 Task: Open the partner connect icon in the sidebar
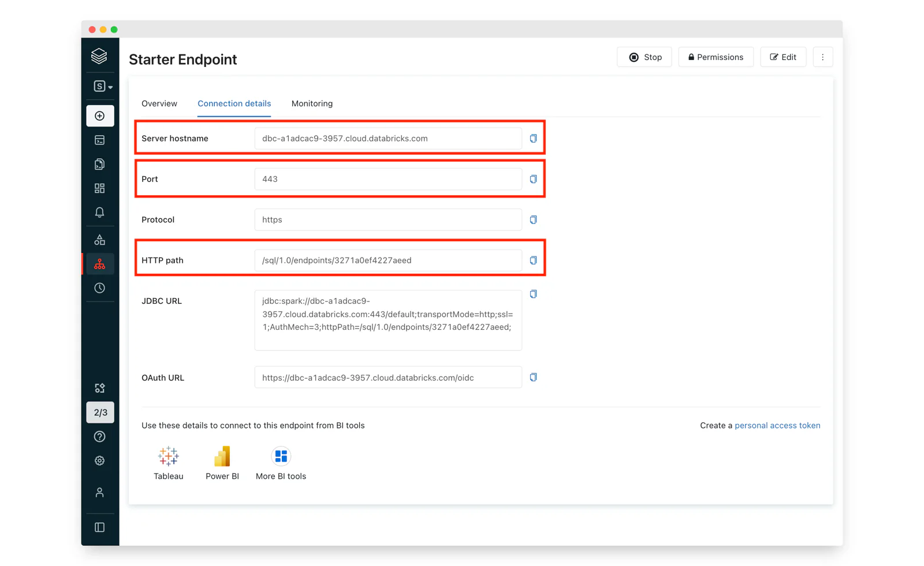click(x=100, y=388)
